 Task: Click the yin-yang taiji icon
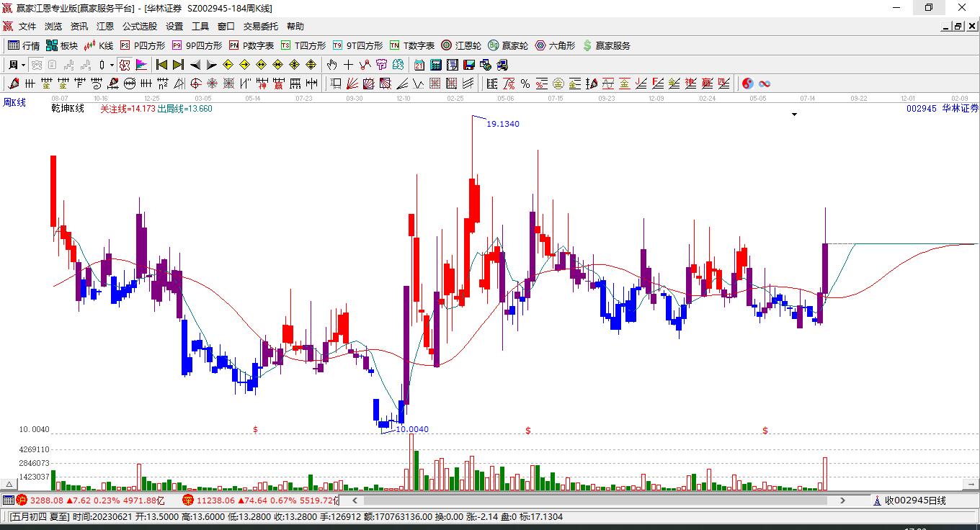click(x=748, y=84)
